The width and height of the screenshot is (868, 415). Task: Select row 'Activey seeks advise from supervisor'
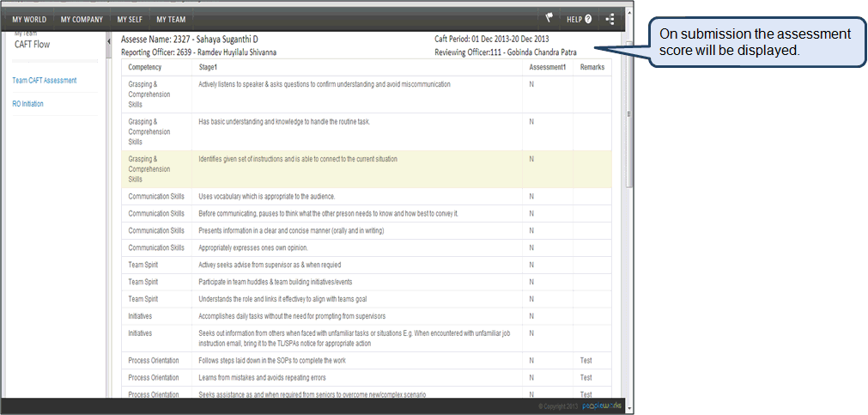pyautogui.click(x=367, y=265)
